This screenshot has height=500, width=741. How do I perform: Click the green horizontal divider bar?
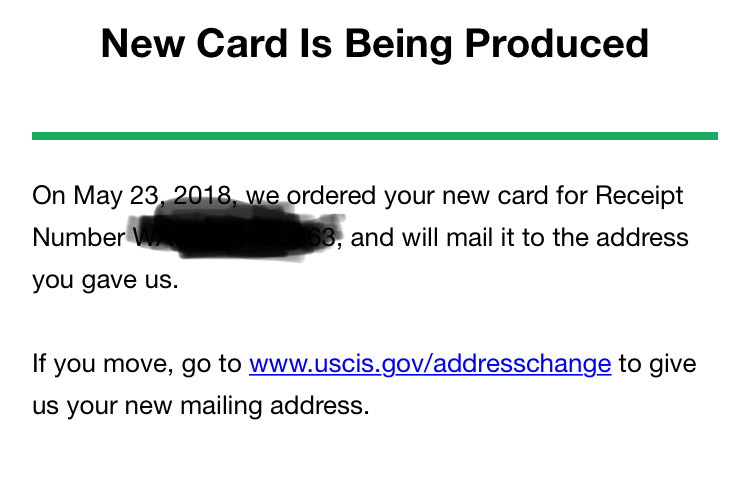(374, 135)
